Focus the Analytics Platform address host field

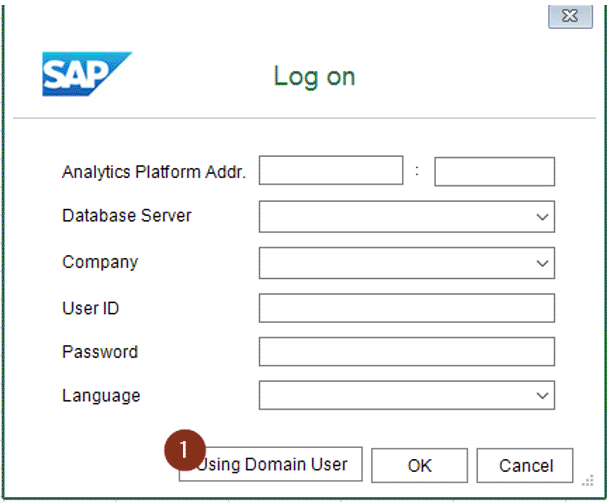(x=330, y=171)
